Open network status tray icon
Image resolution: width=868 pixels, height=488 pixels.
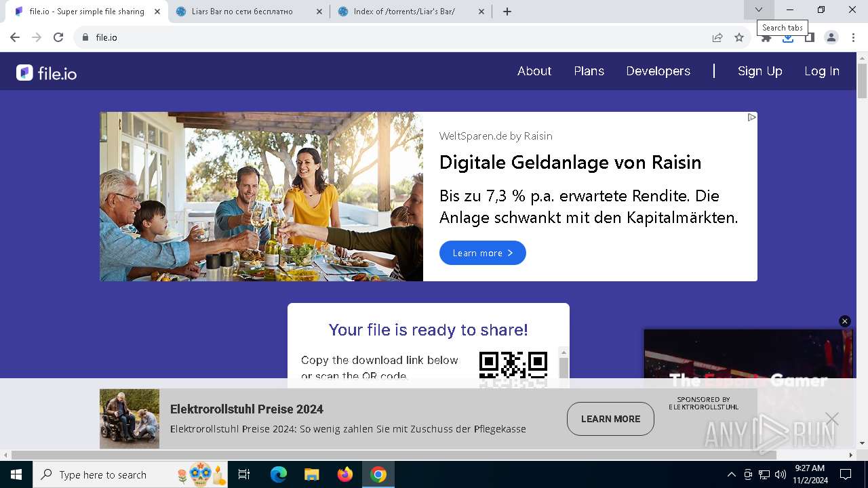click(764, 474)
